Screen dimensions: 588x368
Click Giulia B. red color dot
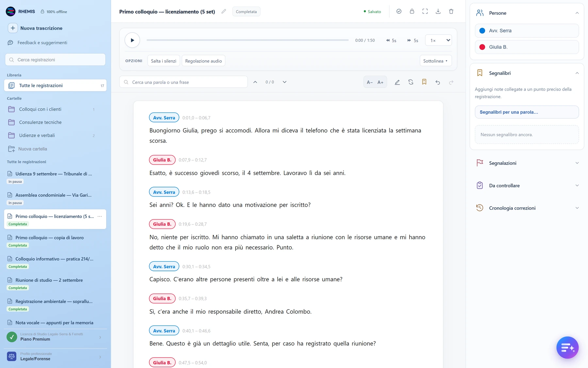[x=482, y=47]
